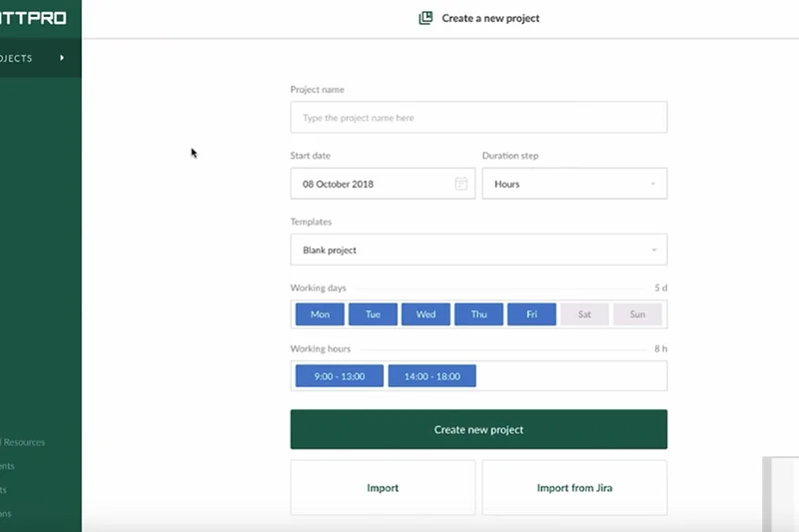Toggle Monday working day
Screen dimensions: 799x532
pyautogui.click(x=320, y=314)
